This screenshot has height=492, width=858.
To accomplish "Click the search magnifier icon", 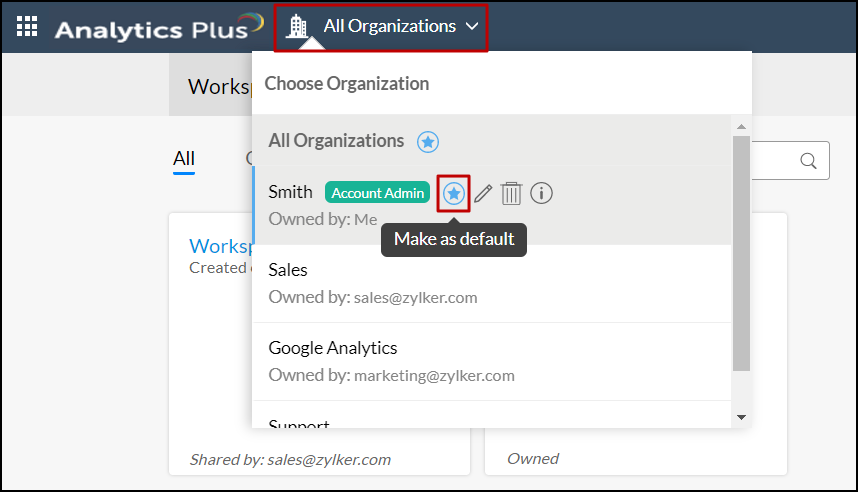I will [x=808, y=161].
